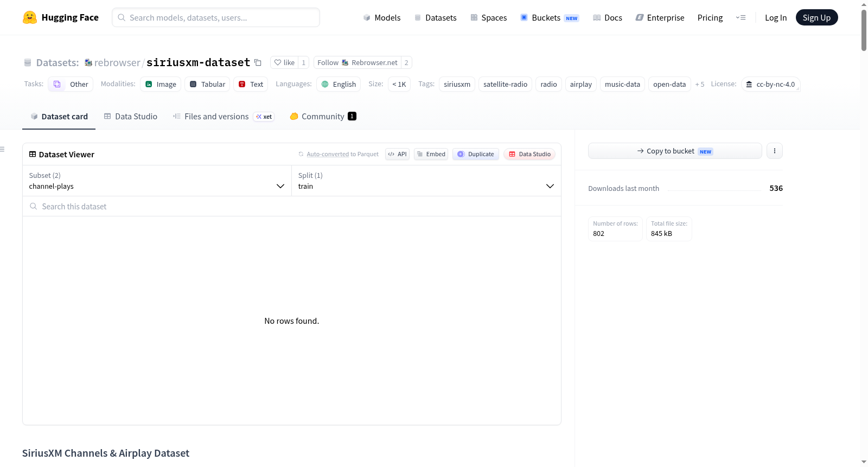868x467 pixels.
Task: Open the Pricing page
Action: (710, 17)
